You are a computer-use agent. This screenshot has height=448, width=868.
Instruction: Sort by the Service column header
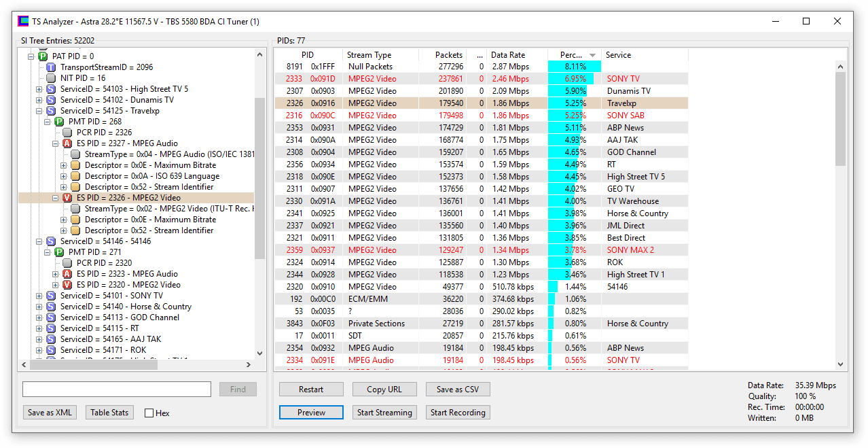pos(645,55)
